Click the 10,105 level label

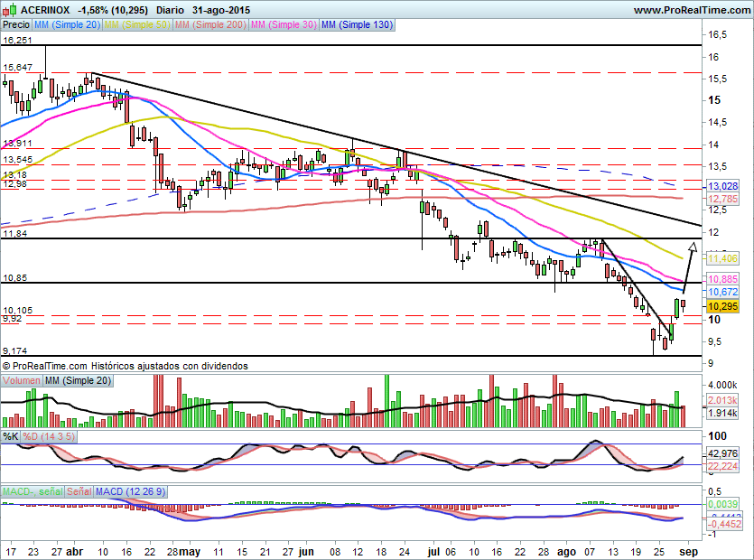click(x=17, y=311)
